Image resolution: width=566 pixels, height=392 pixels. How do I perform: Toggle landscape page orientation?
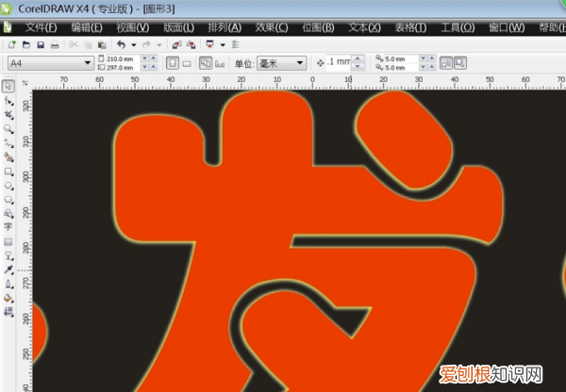(x=187, y=63)
